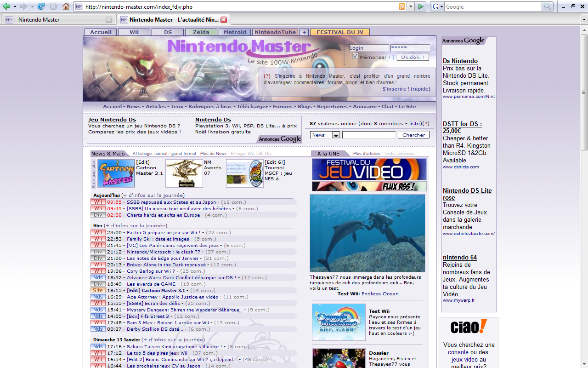Open the NM Awards trophy thumbnail

click(x=184, y=173)
